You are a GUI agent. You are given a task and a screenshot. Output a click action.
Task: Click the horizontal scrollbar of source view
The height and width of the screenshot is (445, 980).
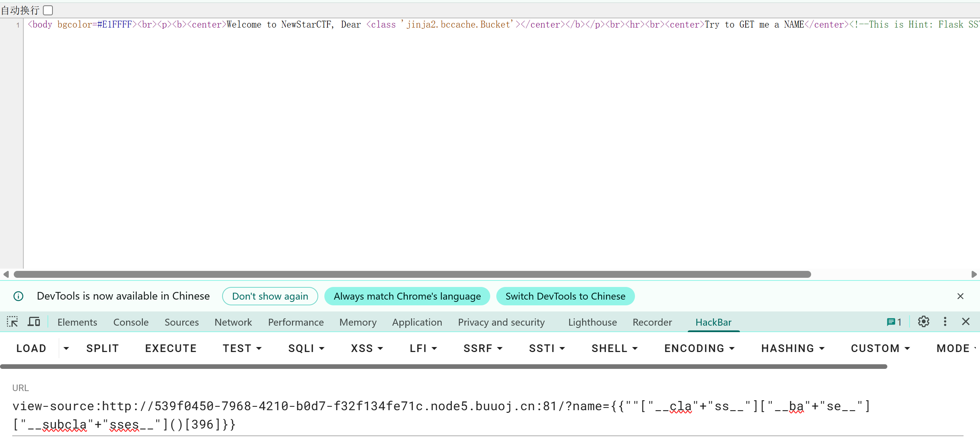pos(412,274)
